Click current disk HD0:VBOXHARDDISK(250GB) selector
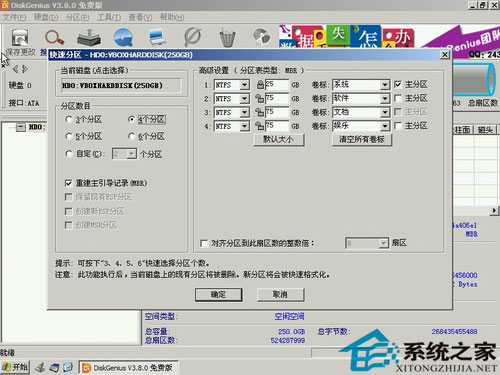The height and width of the screenshot is (375, 500). click(x=121, y=86)
